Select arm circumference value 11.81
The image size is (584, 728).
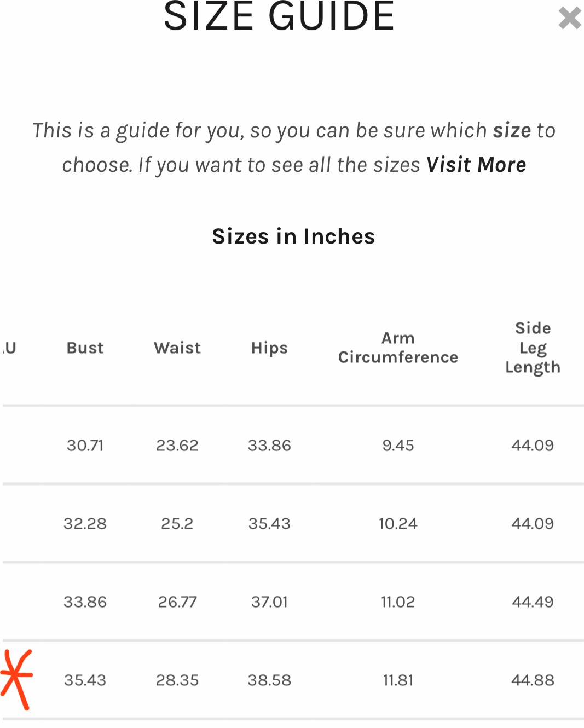(x=398, y=680)
